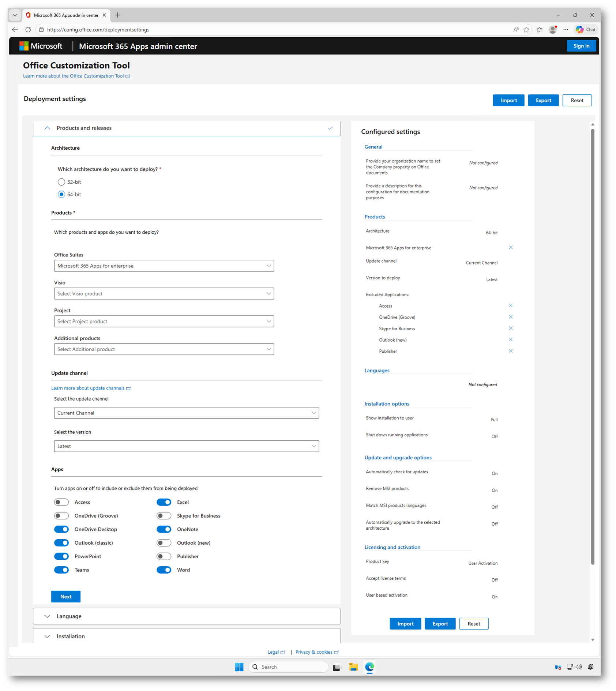Viewport: 616px width, 691px height.
Task: Click the browser refresh icon
Action: [x=28, y=30]
